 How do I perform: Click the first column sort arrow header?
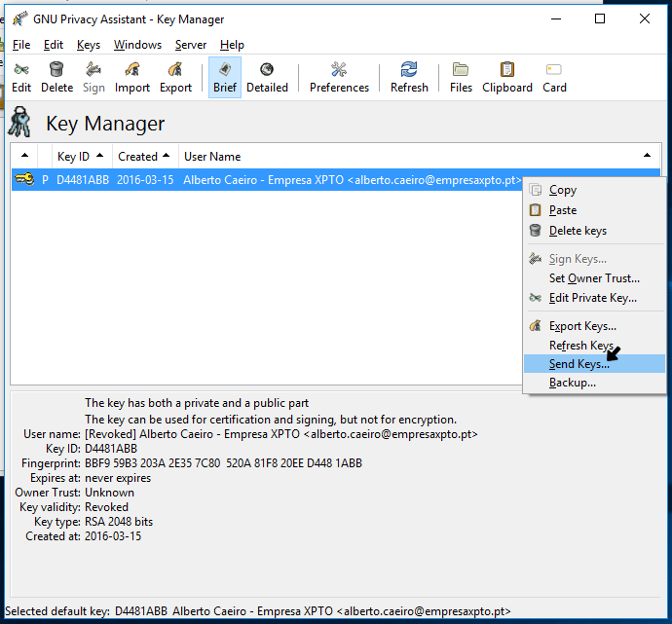point(24,157)
